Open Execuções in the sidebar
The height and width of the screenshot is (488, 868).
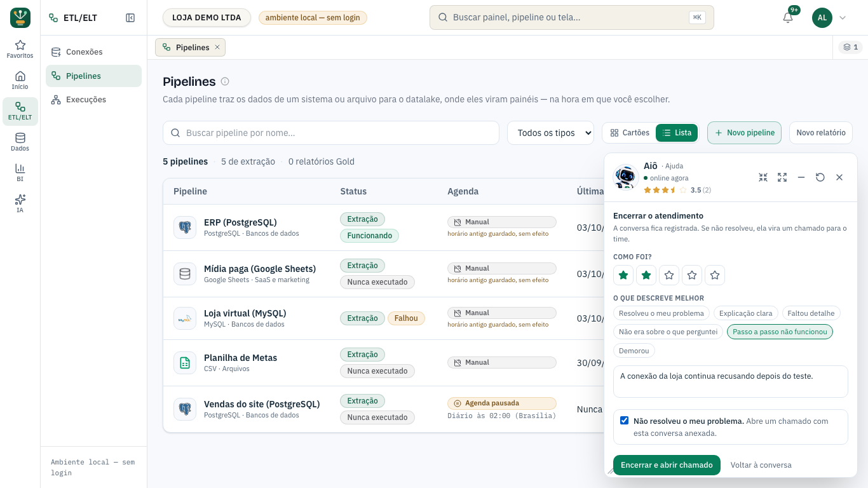coord(93,100)
